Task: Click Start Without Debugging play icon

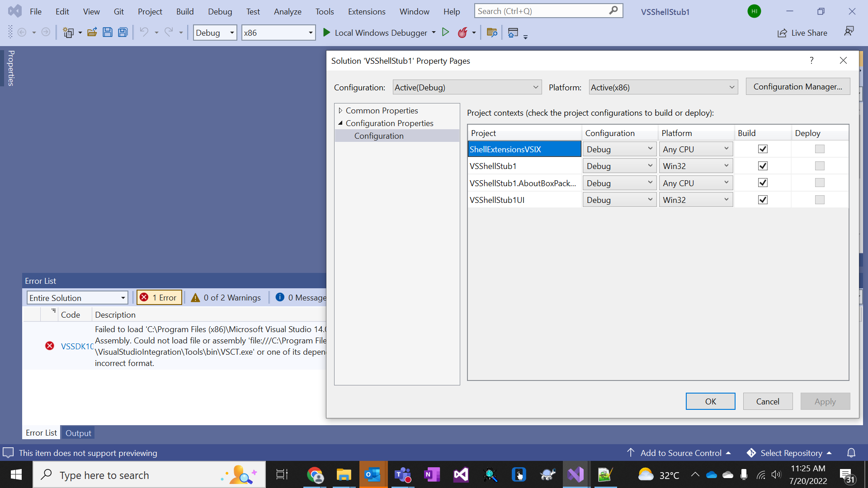Action: click(x=445, y=33)
